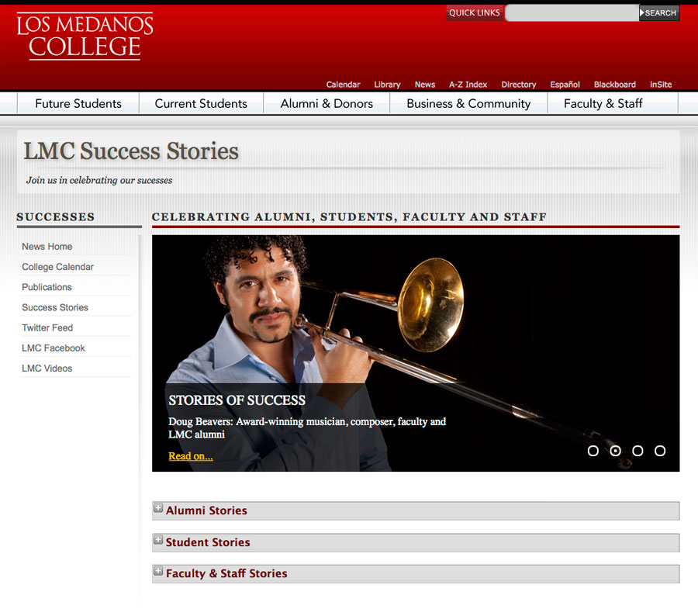Select the third slideshow dot
Image resolution: width=698 pixels, height=616 pixels.
click(638, 451)
